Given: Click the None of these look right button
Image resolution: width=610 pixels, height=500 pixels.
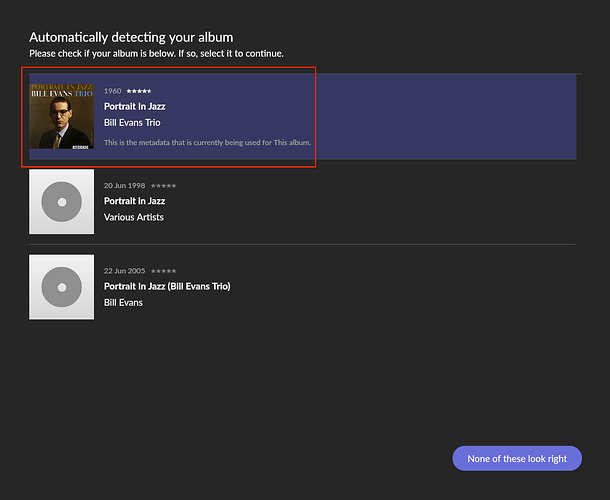Looking at the screenshot, I should [x=517, y=458].
